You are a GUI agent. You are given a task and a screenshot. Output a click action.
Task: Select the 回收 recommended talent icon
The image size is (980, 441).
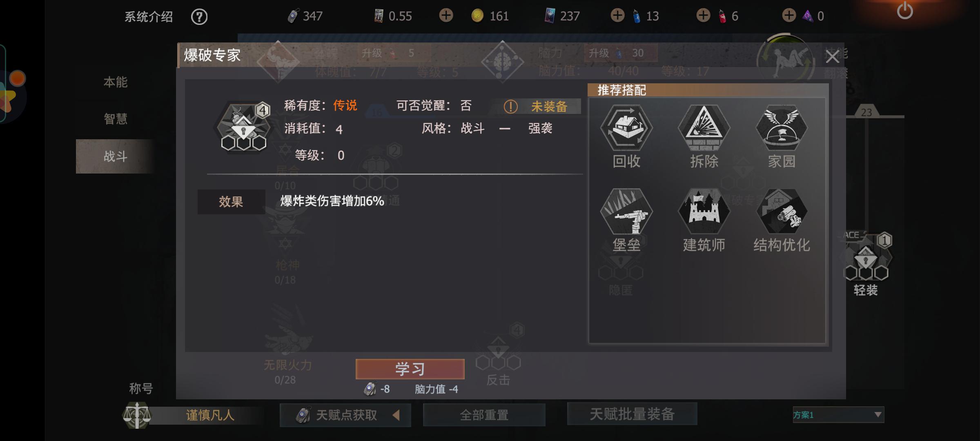[x=626, y=128]
